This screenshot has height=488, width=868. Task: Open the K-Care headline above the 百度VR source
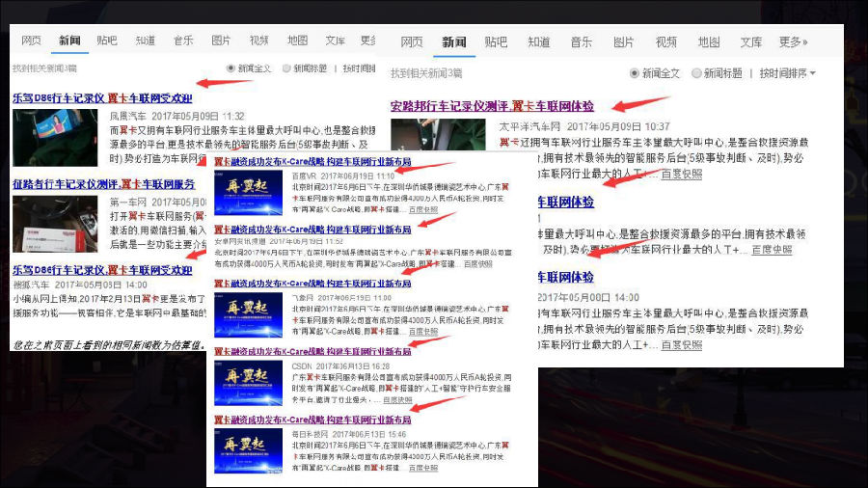(312, 162)
